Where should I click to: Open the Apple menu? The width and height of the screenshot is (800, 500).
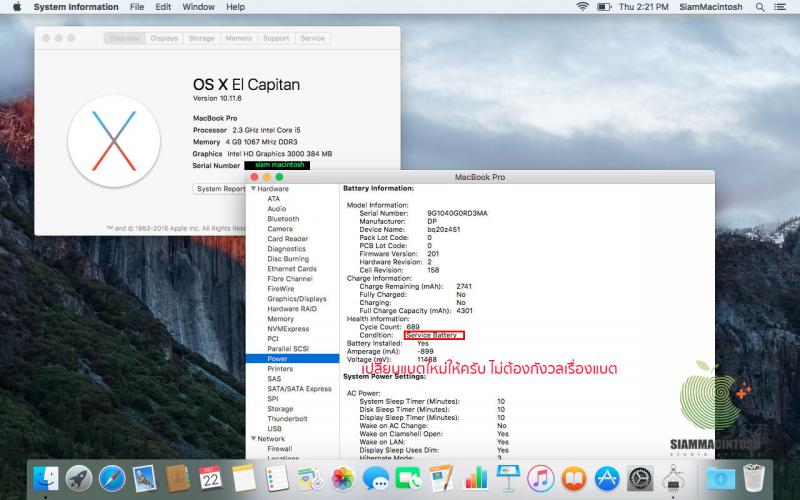point(17,7)
